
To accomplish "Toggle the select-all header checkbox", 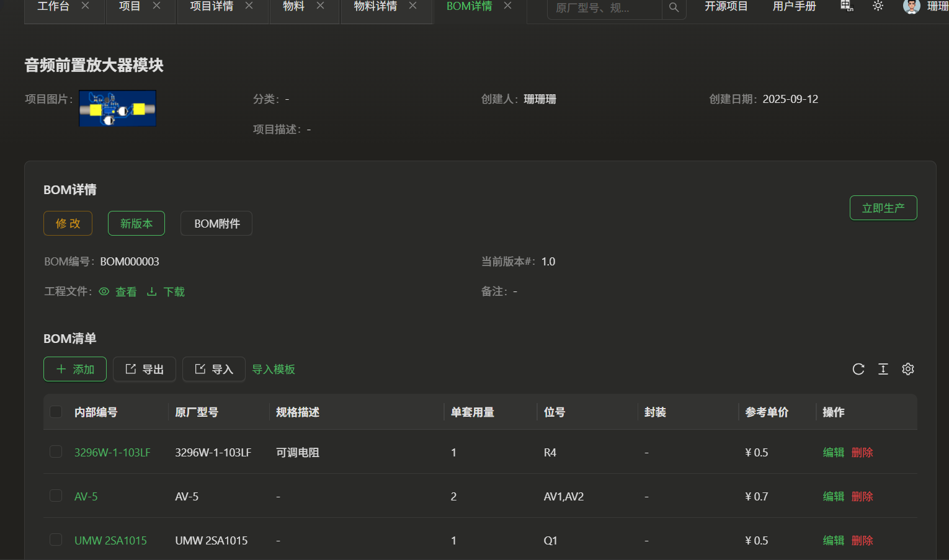I will [x=56, y=412].
